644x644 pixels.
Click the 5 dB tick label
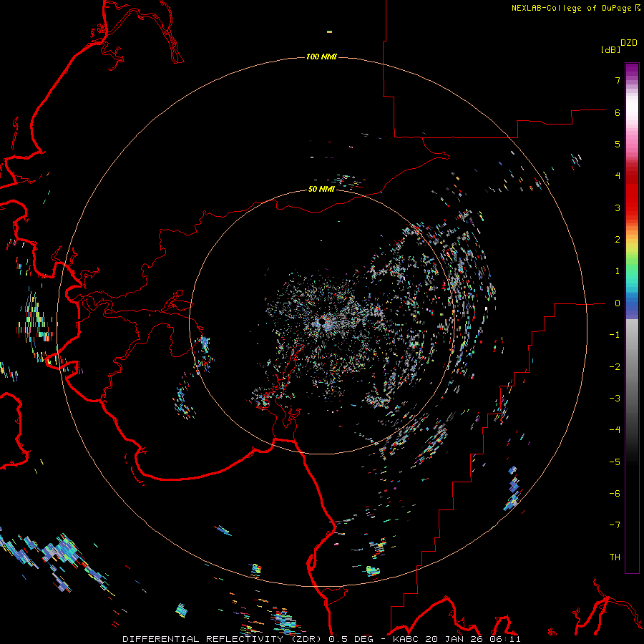point(618,144)
